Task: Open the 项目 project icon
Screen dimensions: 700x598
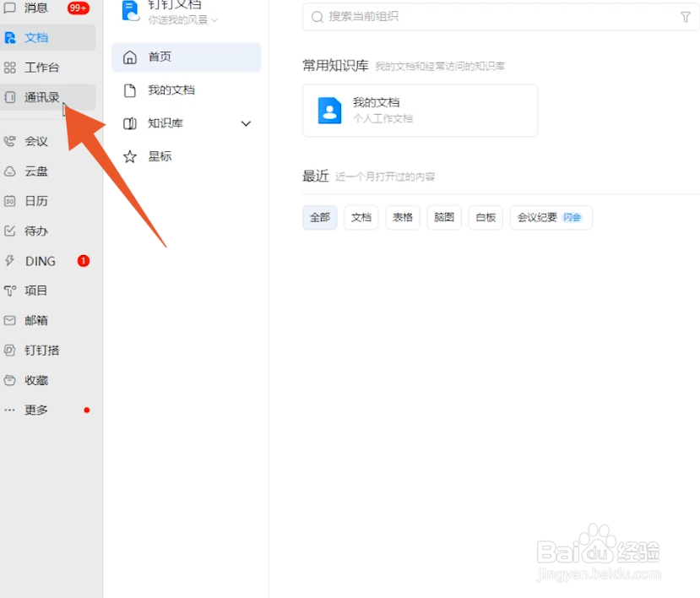Action: click(10, 291)
